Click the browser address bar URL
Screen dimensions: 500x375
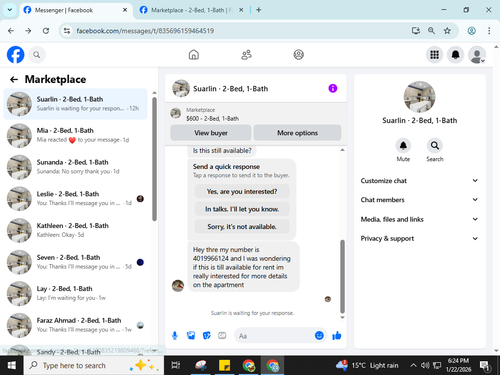click(x=145, y=31)
